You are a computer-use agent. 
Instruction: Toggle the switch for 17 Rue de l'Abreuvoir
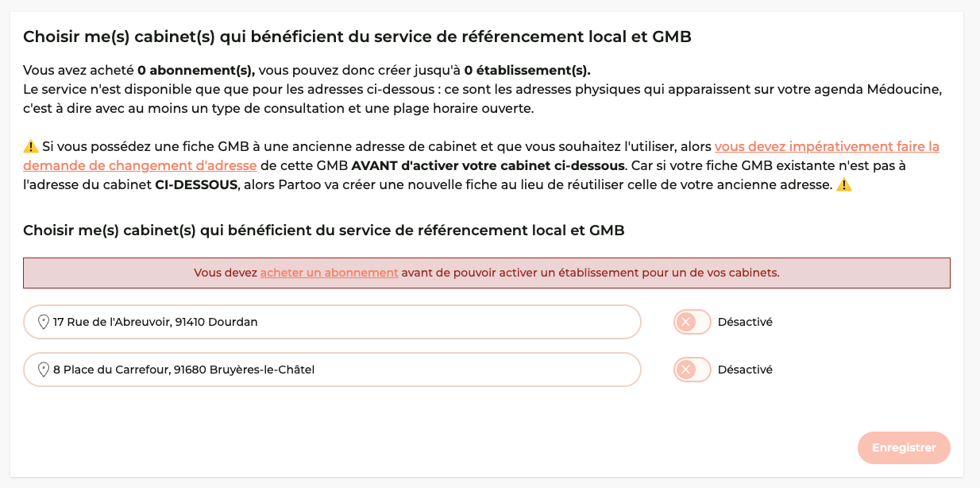pos(693,322)
